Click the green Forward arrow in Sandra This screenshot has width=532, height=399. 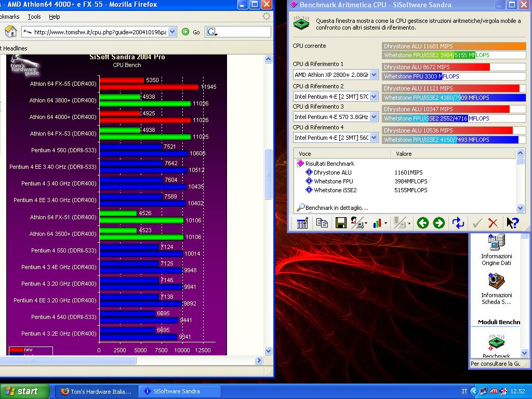point(438,223)
